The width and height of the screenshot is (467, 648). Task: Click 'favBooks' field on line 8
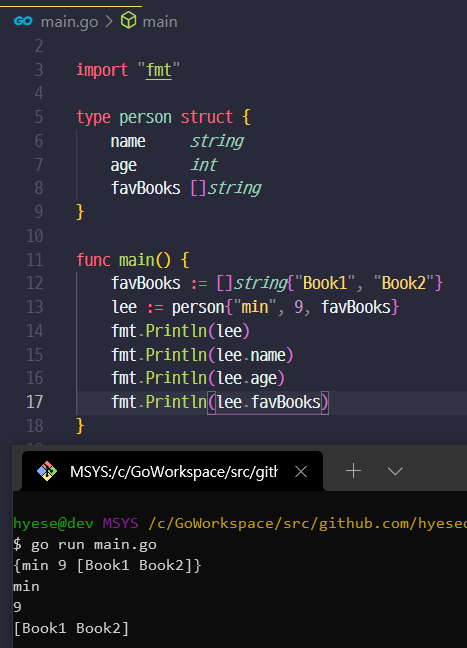tap(146, 188)
